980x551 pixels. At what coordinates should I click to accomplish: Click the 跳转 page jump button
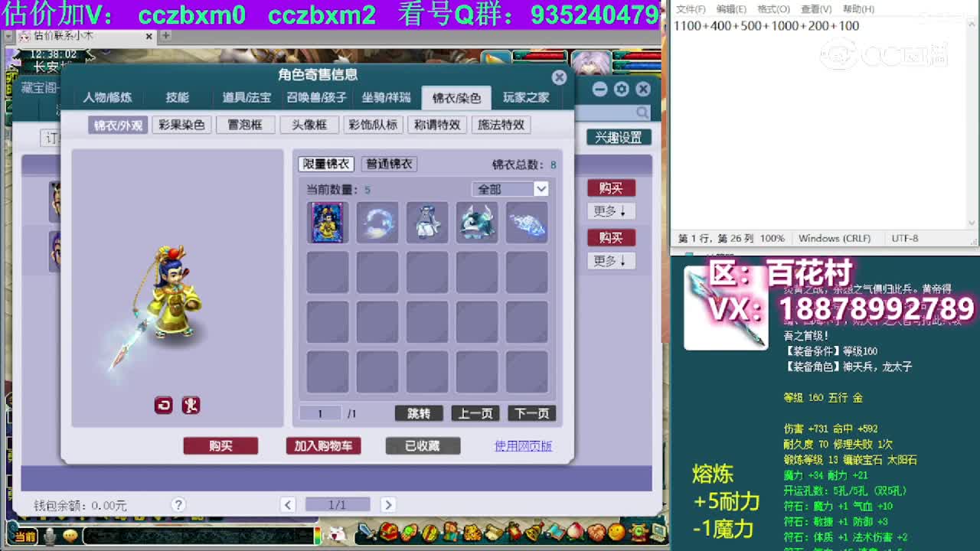tap(419, 413)
